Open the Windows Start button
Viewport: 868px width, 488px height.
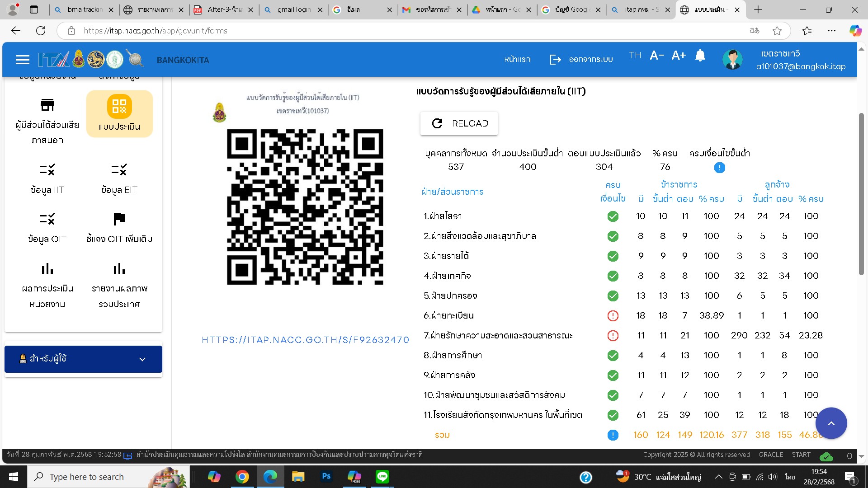point(13,477)
